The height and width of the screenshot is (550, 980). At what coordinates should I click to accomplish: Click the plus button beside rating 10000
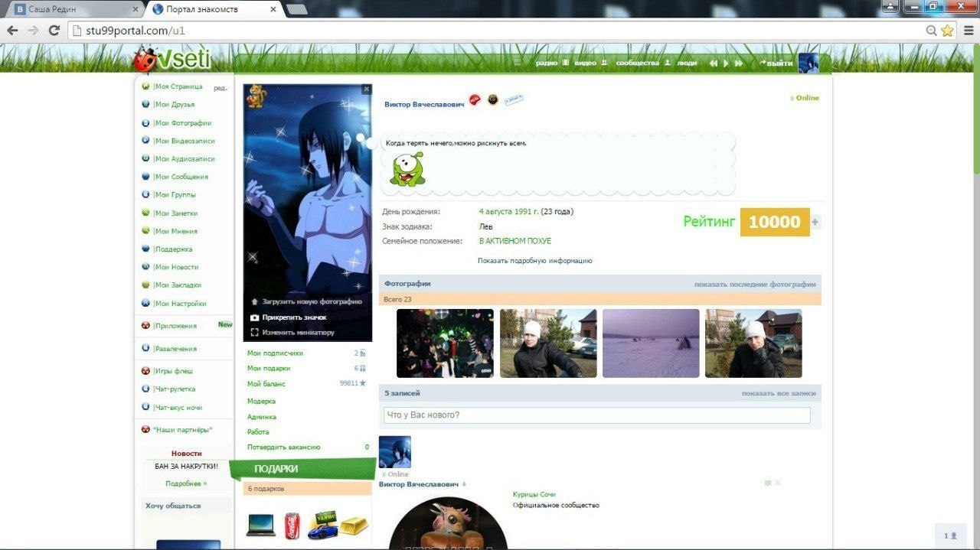click(x=815, y=223)
